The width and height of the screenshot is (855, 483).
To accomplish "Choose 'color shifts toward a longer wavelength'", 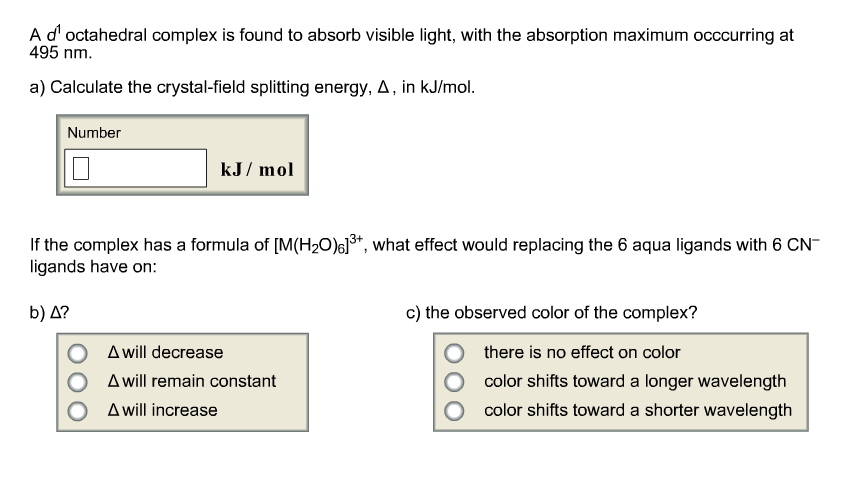I will (x=456, y=382).
